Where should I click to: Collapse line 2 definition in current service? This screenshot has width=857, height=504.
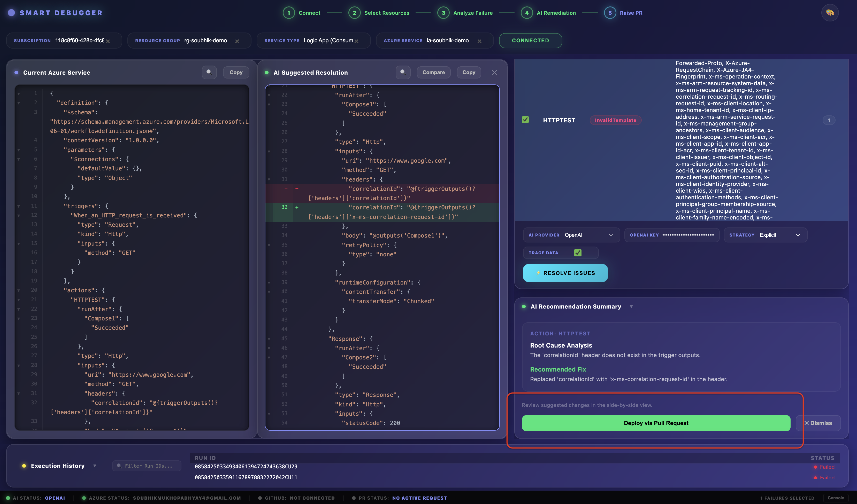[18, 103]
